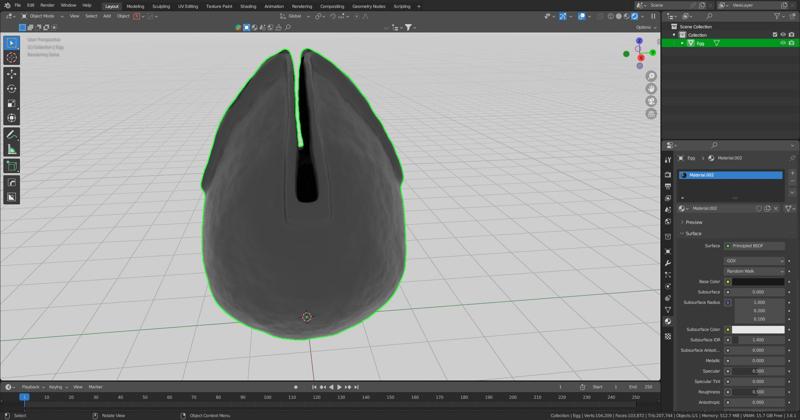Open the Scene properties tab
The image size is (800, 420).
click(668, 210)
